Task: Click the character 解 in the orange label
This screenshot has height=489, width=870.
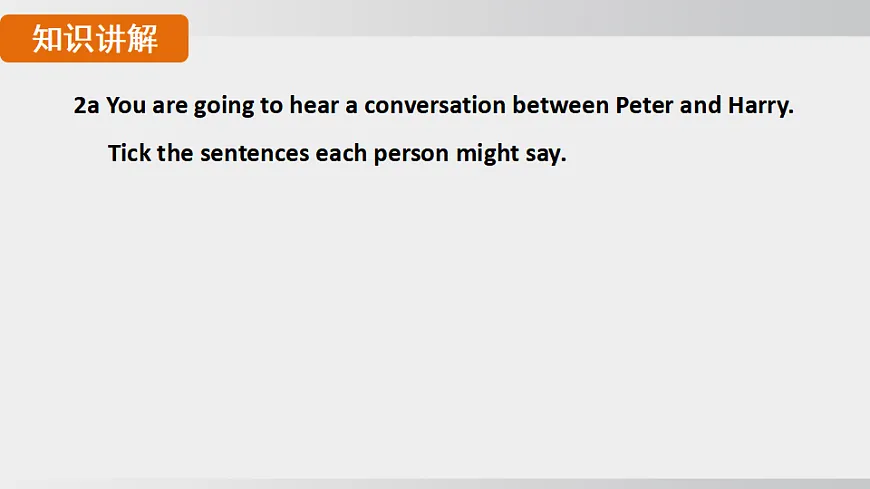Action: 143,39
